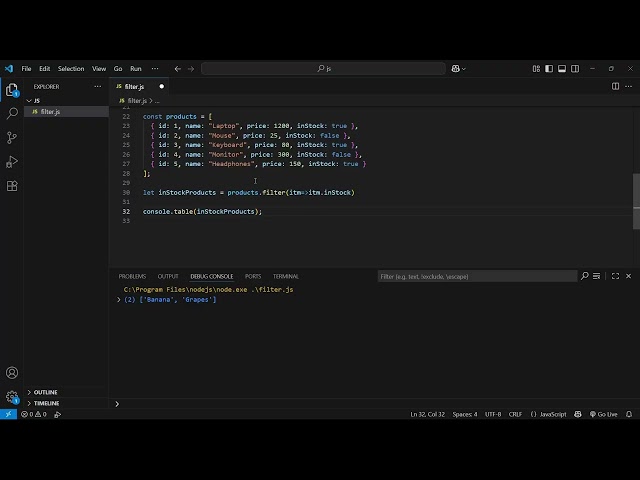Open the notifications bell

(x=629, y=414)
